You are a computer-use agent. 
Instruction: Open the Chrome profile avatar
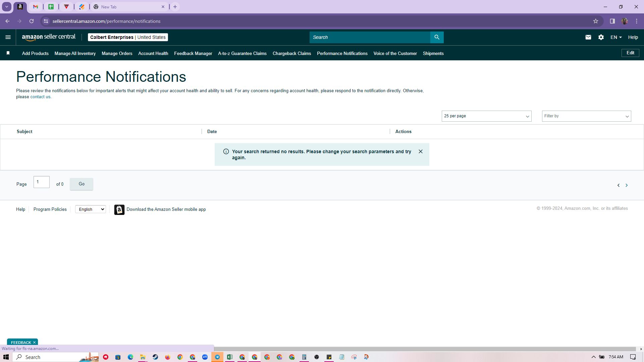tap(625, 21)
